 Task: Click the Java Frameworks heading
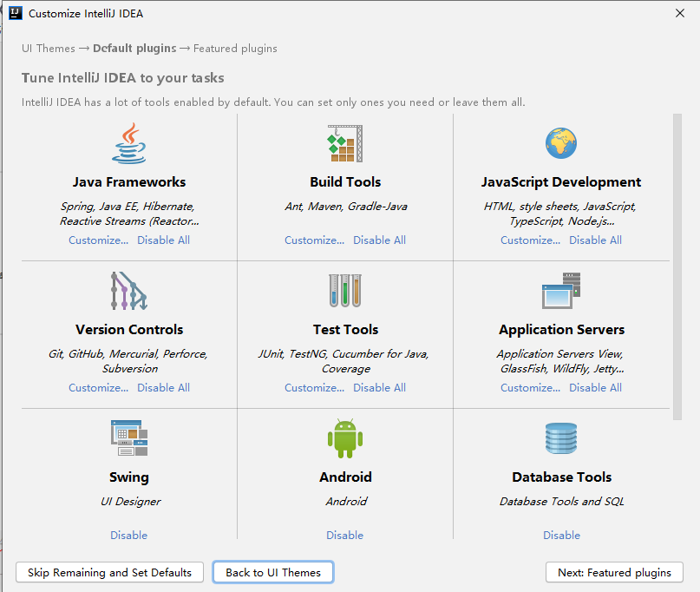point(129,182)
